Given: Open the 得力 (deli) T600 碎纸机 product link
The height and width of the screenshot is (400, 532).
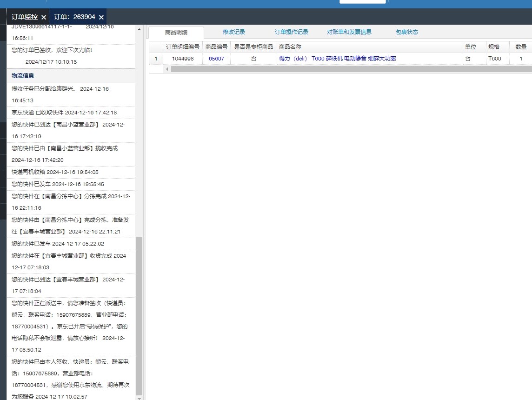Looking at the screenshot, I should (337, 58).
